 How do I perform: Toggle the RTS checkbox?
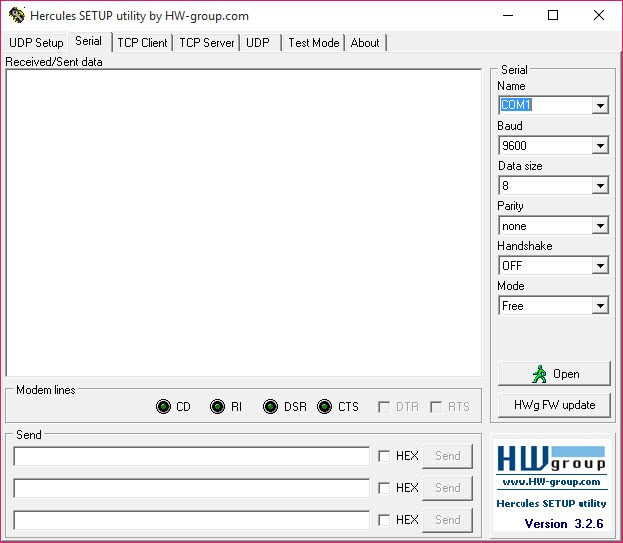436,407
